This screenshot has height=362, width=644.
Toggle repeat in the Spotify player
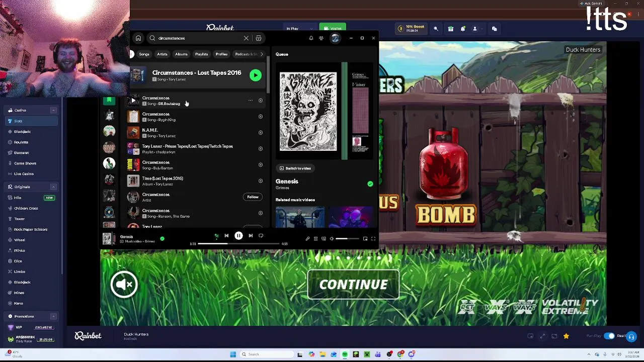(261, 236)
